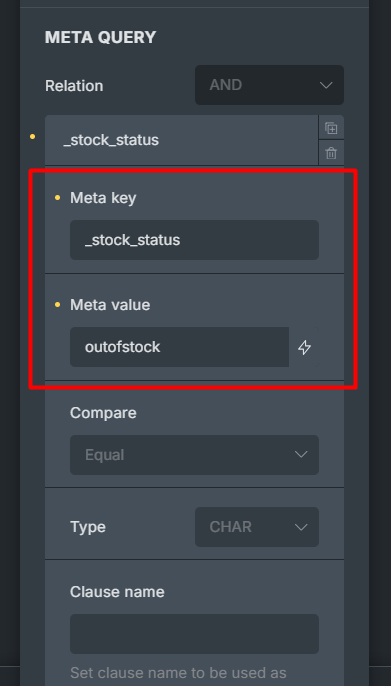This screenshot has width=391, height=686.
Task: Open dynamic data lightning icon for Meta value
Action: click(x=304, y=347)
